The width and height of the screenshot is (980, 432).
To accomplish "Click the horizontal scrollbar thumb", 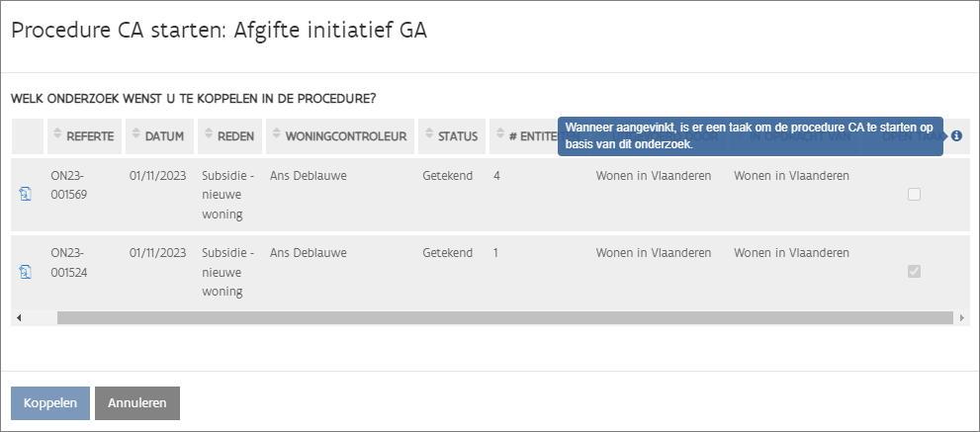I will pyautogui.click(x=494, y=318).
